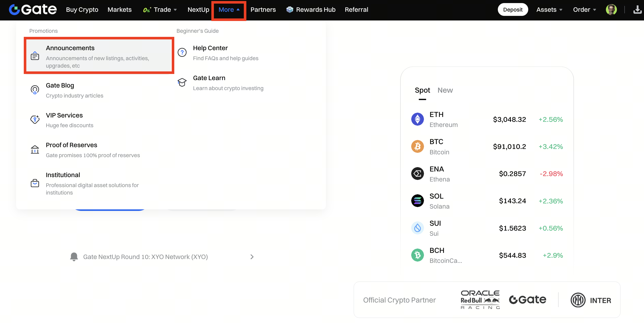Open the Gate NextUp Round 10 announcement
This screenshot has width=644, height=323.
(145, 257)
